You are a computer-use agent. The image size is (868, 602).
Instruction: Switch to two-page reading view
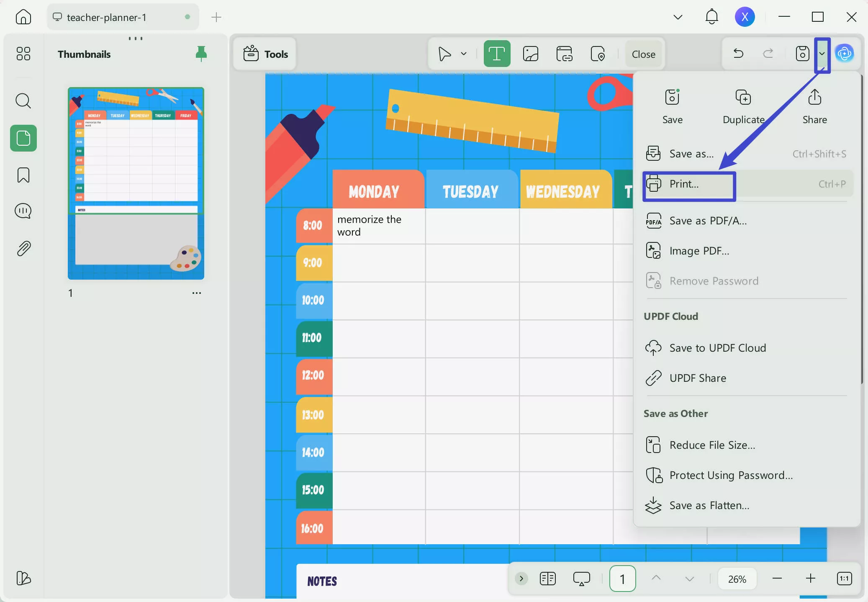(548, 579)
